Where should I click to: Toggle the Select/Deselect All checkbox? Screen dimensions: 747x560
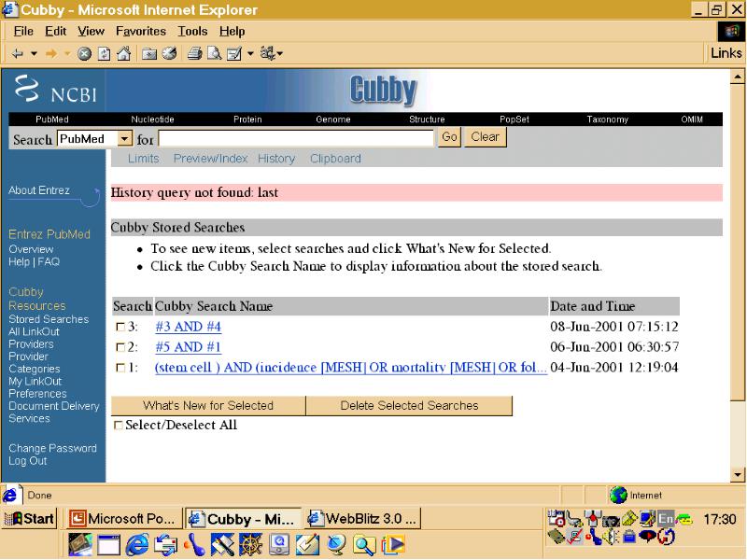coord(119,426)
